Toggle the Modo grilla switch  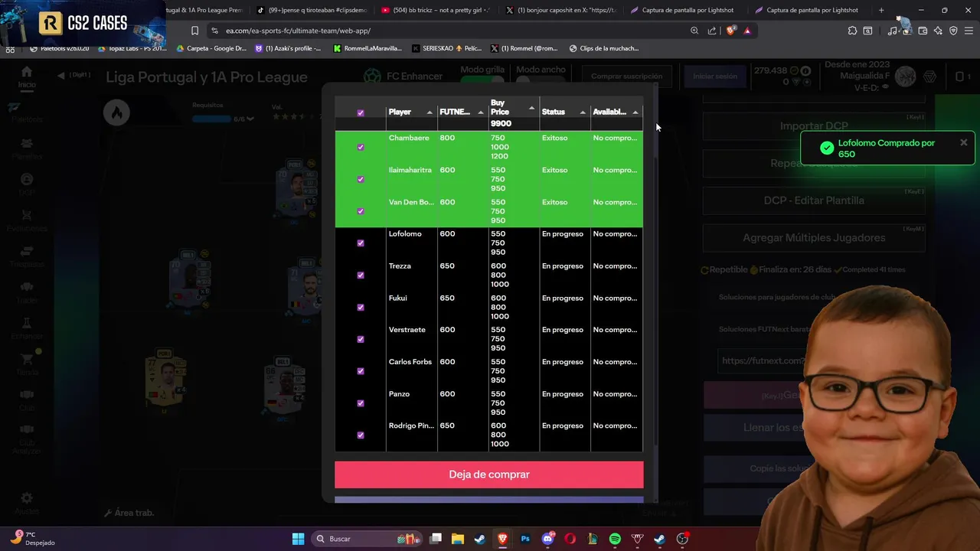click(x=482, y=80)
